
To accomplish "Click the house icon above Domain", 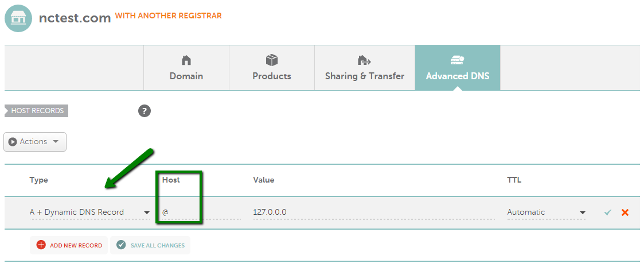I will click(x=186, y=60).
